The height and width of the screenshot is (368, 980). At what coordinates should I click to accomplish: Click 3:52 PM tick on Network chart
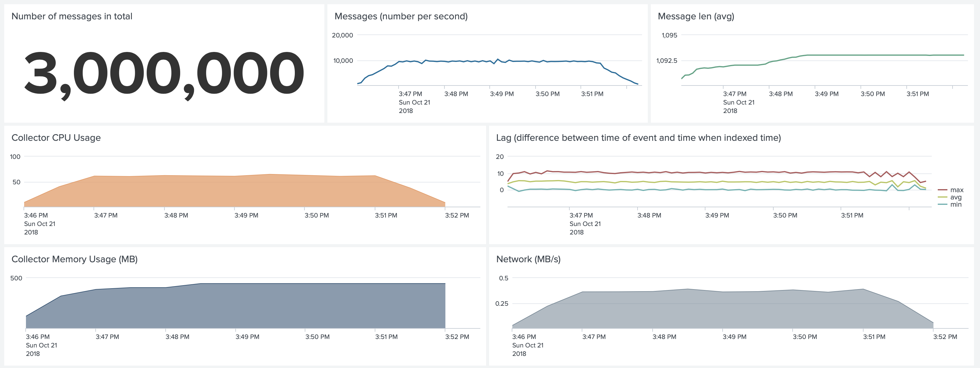click(x=945, y=337)
